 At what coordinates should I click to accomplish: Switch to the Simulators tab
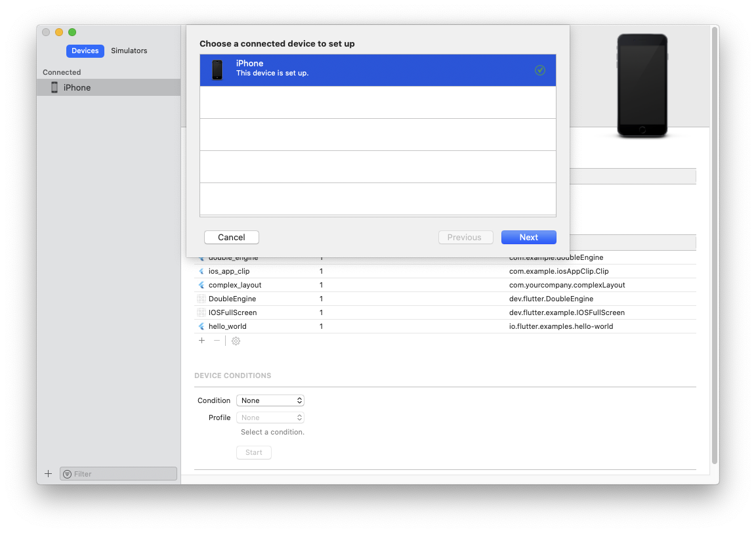pyautogui.click(x=129, y=51)
